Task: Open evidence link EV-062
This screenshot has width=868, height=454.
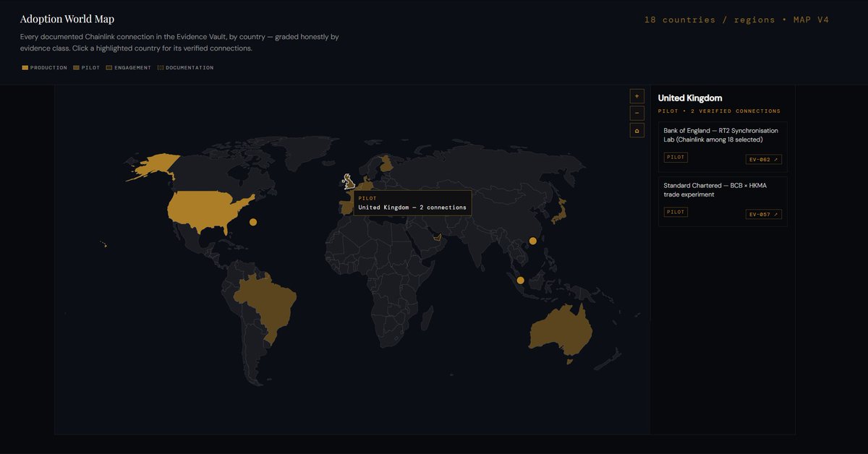Action: click(763, 159)
